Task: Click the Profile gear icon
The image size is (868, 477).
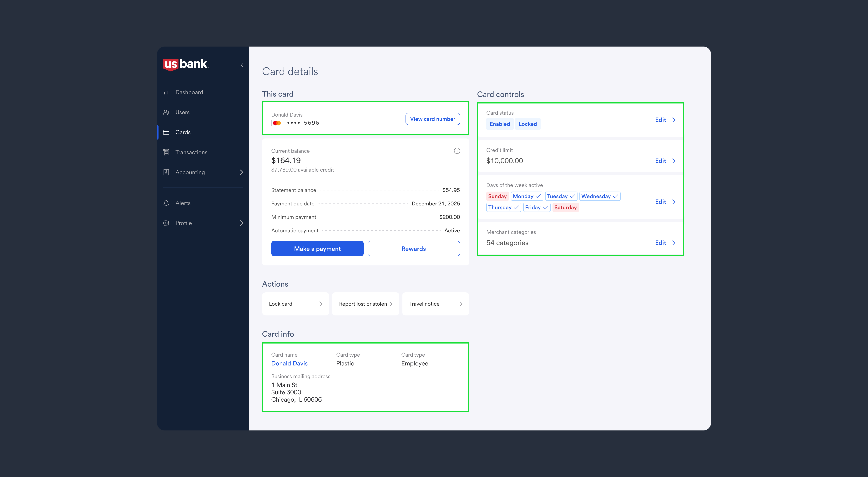Action: tap(166, 223)
